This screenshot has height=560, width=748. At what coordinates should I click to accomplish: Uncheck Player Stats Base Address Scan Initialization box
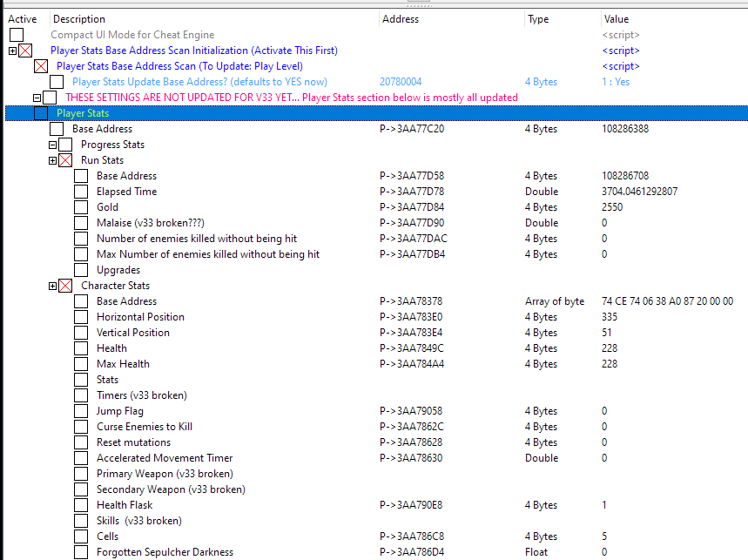[25, 51]
